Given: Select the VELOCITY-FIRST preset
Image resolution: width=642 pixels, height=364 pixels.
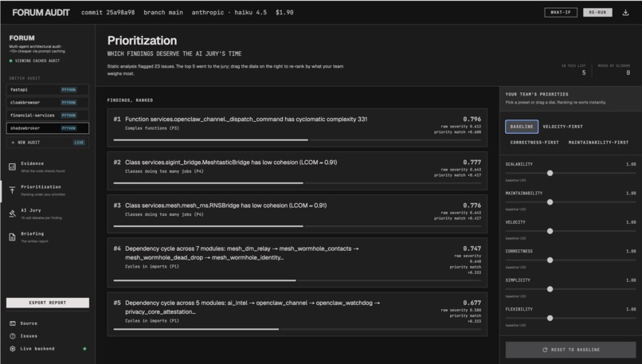Looking at the screenshot, I should 562,127.
